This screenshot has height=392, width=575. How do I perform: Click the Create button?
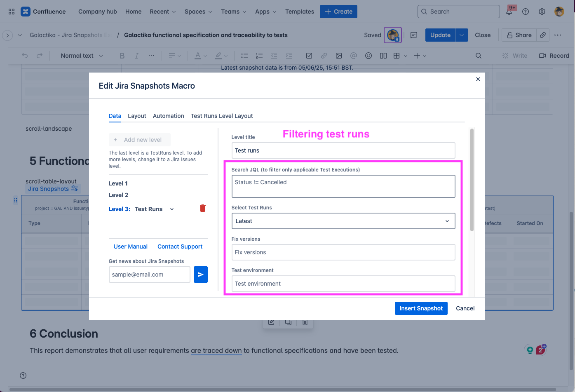(338, 12)
